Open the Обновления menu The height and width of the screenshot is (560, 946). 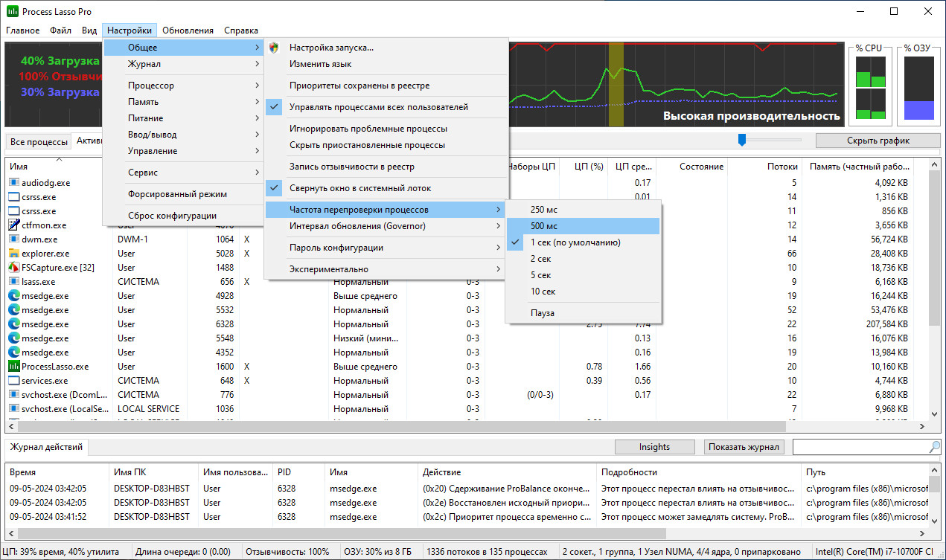tap(188, 30)
